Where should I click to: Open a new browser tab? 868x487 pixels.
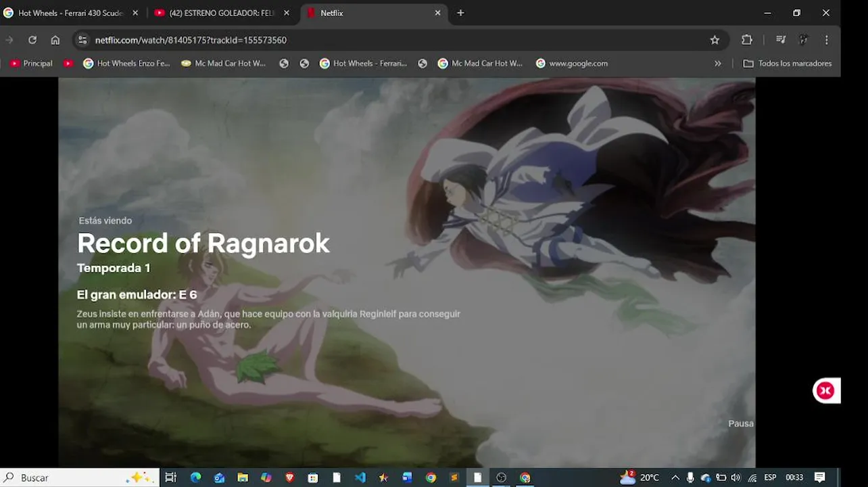tap(460, 13)
